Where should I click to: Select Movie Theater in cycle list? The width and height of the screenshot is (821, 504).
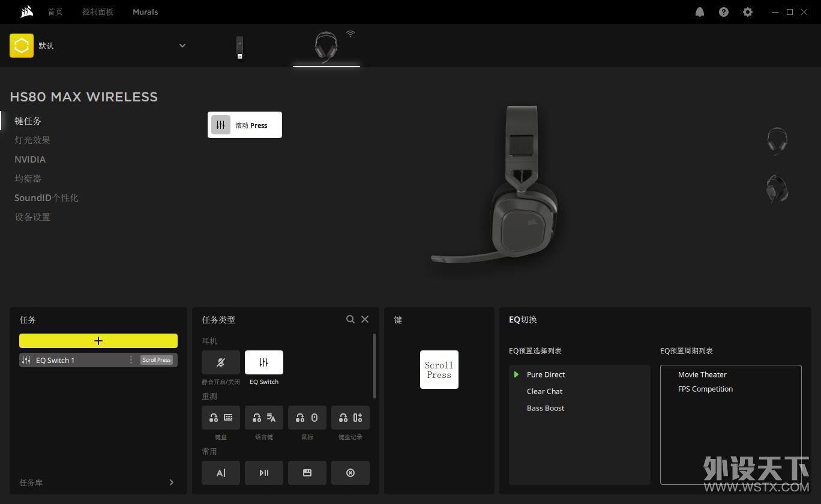click(702, 374)
